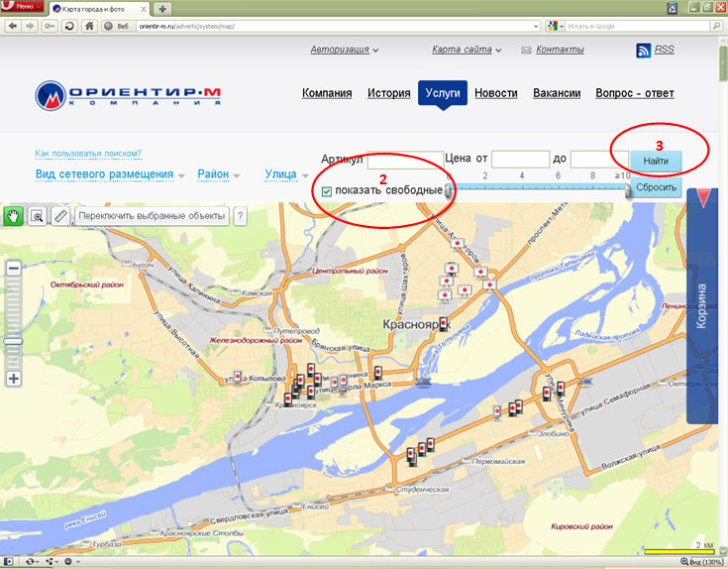Expand the 'Улица' dropdown filter

pos(286,174)
